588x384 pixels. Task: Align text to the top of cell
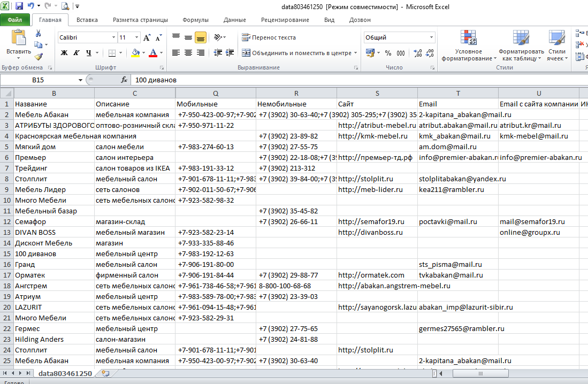(176, 37)
